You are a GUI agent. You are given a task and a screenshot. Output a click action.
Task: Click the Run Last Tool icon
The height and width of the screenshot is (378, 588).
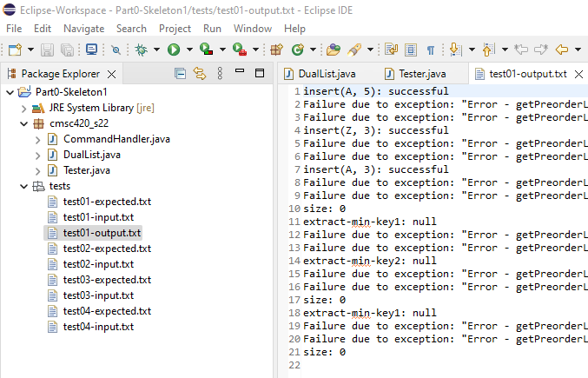pos(240,50)
